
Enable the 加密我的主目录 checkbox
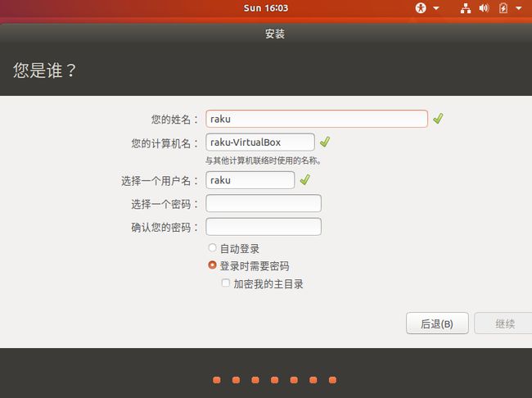coord(226,283)
